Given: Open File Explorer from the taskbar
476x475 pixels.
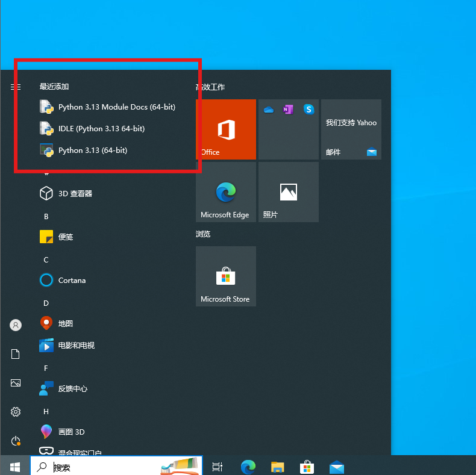Looking at the screenshot, I should pos(277,467).
